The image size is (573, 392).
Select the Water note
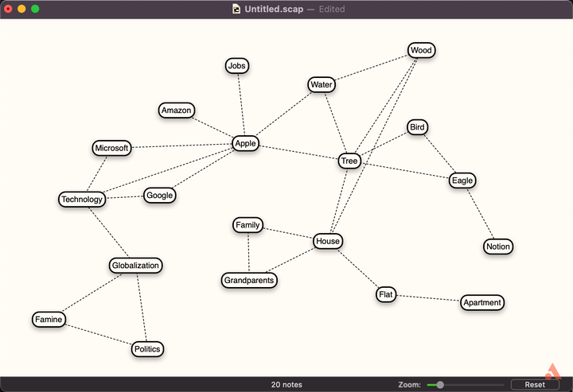point(322,84)
